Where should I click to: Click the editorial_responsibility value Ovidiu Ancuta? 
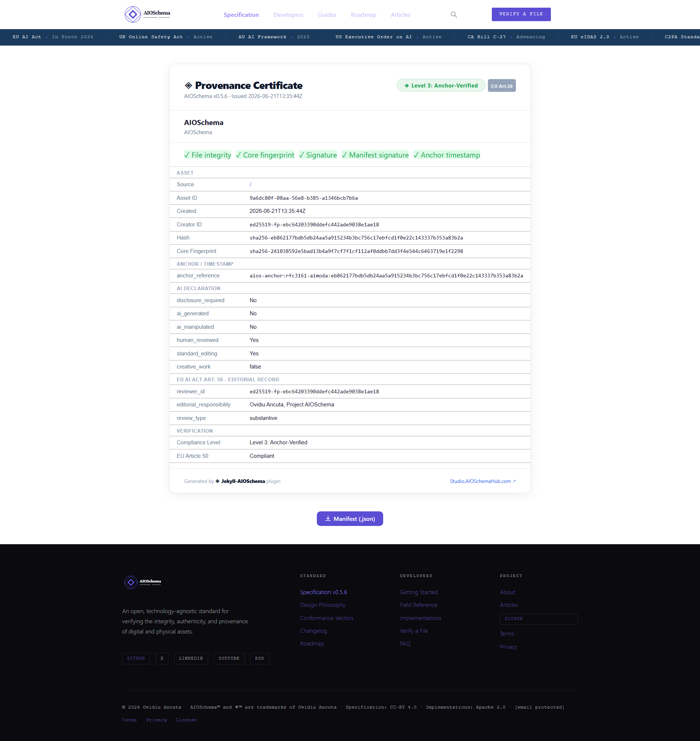[x=292, y=405]
